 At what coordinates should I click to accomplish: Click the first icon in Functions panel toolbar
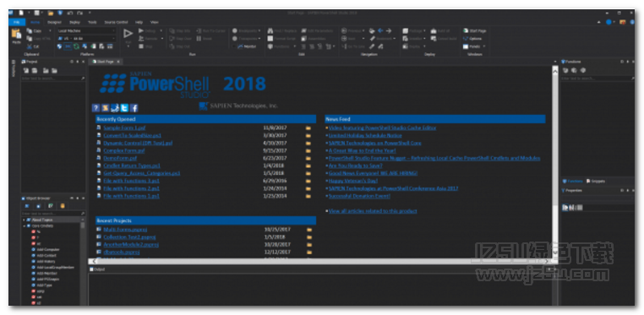565,71
